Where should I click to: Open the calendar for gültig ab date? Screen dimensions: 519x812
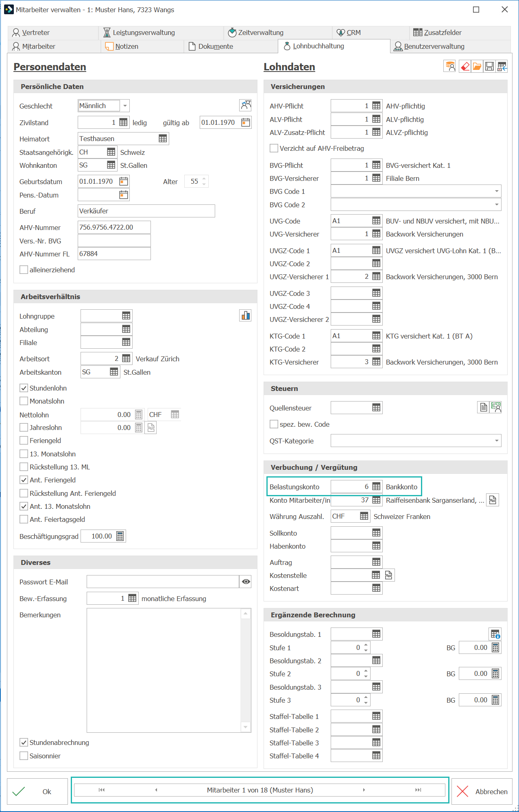tap(246, 122)
